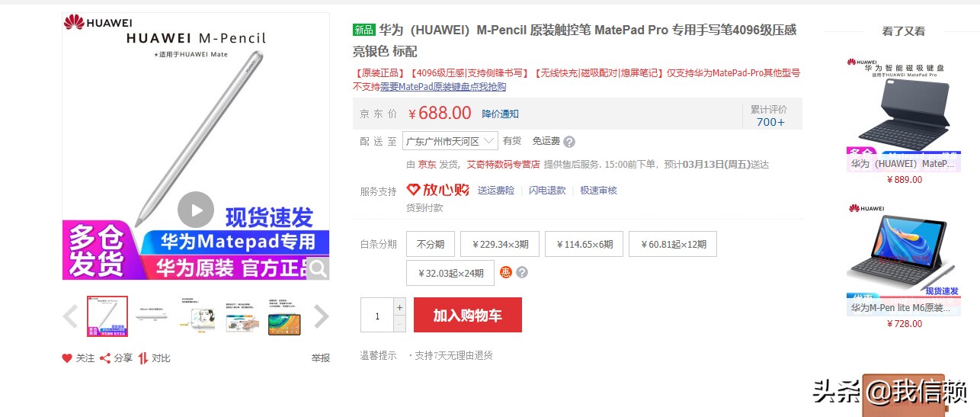Click the 关注 heart follow icon
The image size is (980, 417).
(x=67, y=358)
